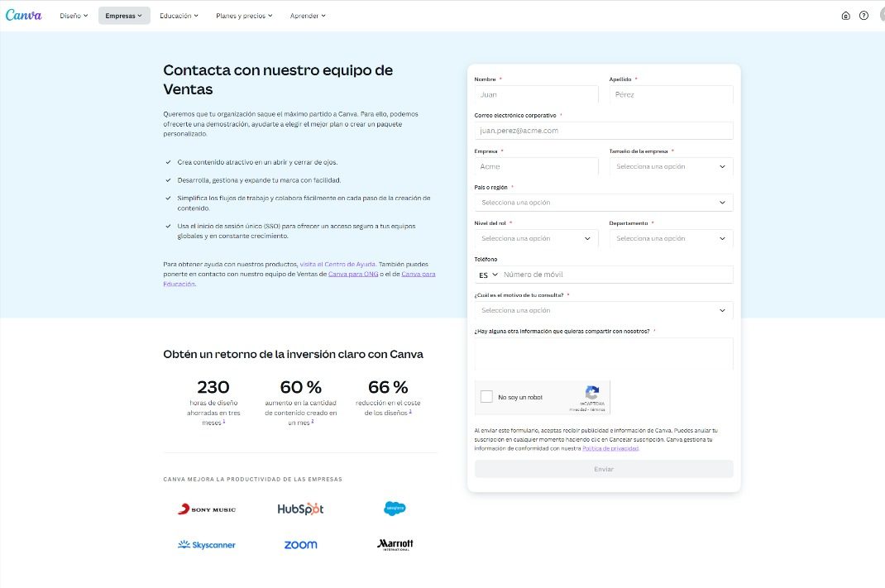Click the Sony Music logo
The image size is (885, 588).
tap(206, 509)
